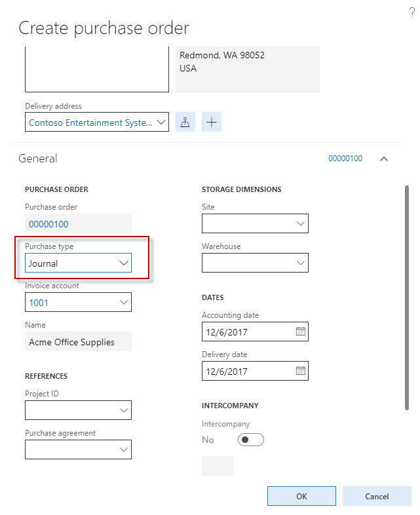Add a new delivery address with plus icon
The image size is (420, 515).
(x=211, y=123)
